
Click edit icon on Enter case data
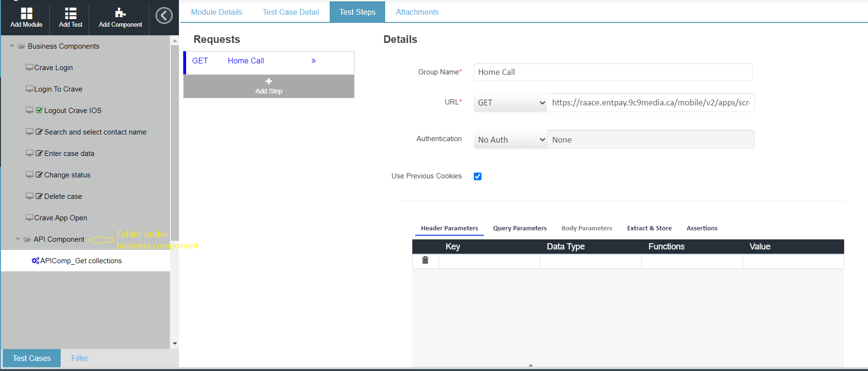coord(39,153)
